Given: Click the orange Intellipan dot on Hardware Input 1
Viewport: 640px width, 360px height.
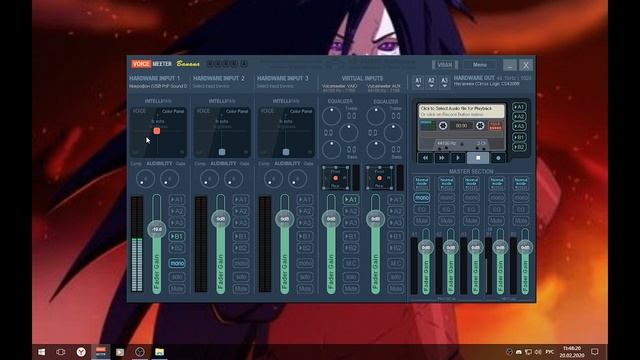Looking at the screenshot, I should coord(157,131).
